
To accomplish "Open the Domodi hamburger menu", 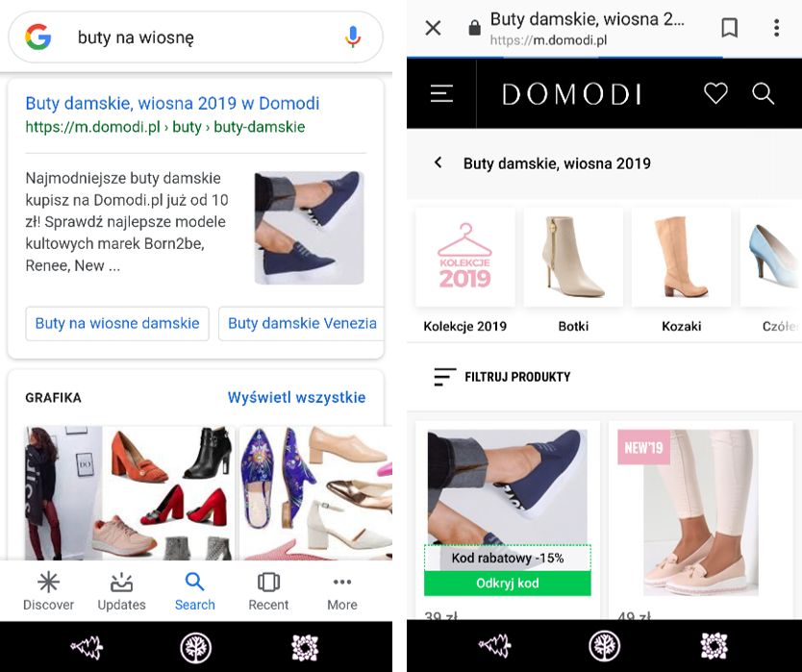I will click(441, 93).
